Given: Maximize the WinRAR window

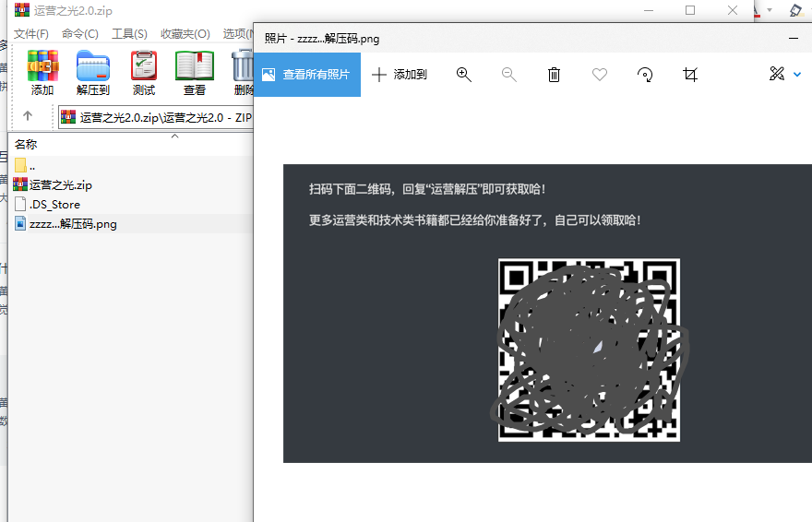Looking at the screenshot, I should [x=690, y=10].
